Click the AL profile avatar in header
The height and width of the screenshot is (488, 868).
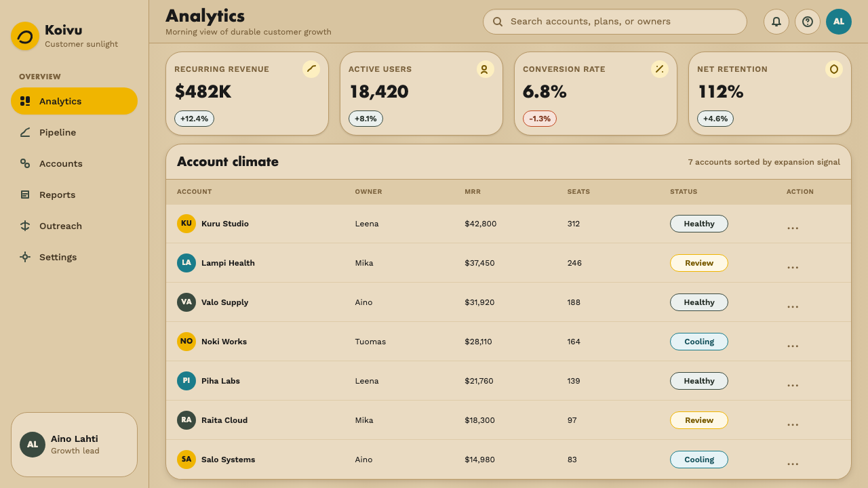pos(839,22)
